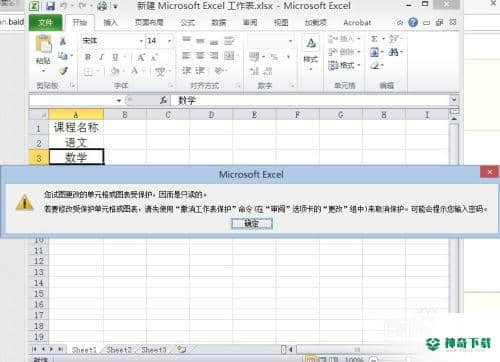Select the Sheet2 worksheet tab
The width and height of the screenshot is (500, 362).
119,350
